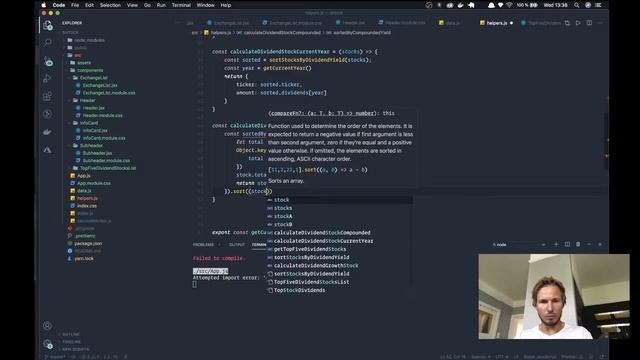
Task: Switch to the data.js editor tab
Action: (449, 23)
